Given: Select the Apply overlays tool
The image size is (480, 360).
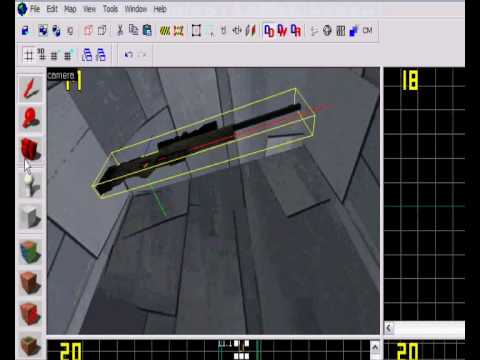Looking at the screenshot, I should (x=30, y=345).
